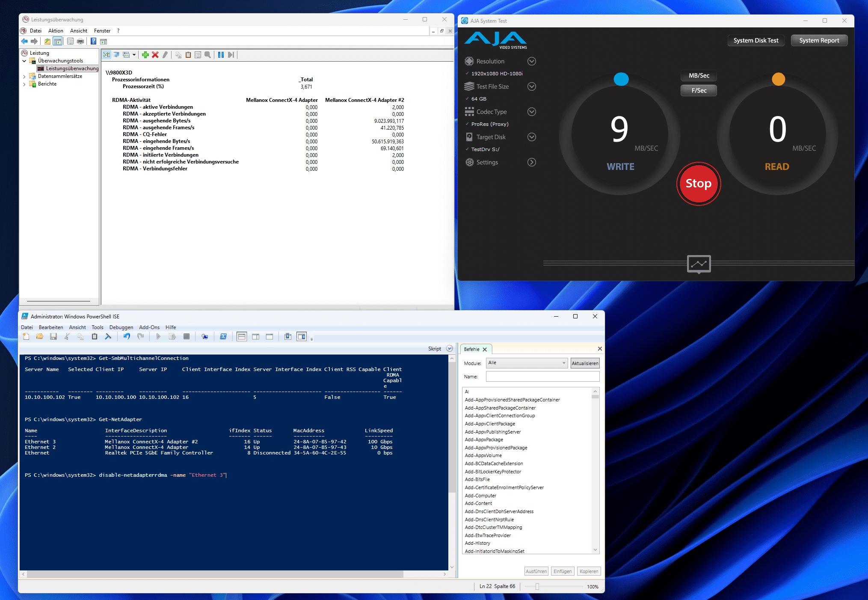Click the Start PowerShell.exe icon in ISE

pos(223,337)
